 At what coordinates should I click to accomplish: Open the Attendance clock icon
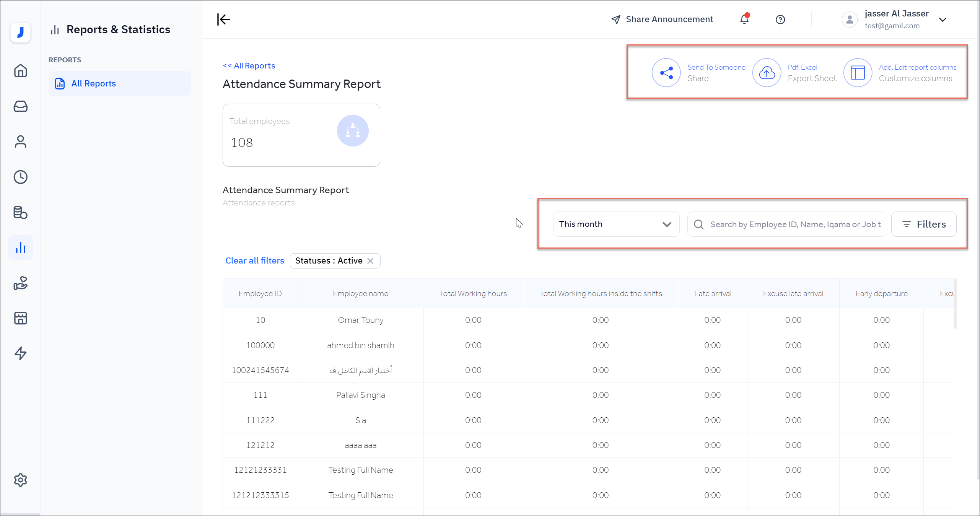coord(20,177)
